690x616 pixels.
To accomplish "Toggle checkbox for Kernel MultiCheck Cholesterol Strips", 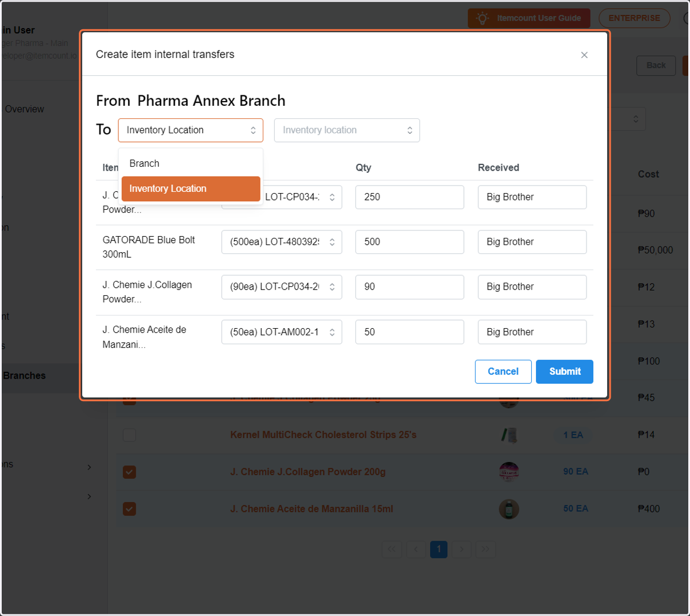I will click(x=129, y=435).
